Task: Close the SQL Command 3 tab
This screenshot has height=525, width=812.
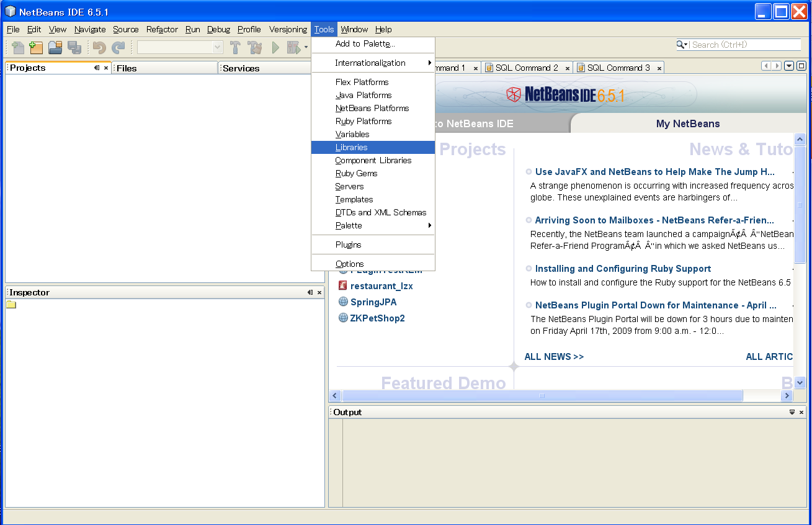Action: (x=659, y=68)
